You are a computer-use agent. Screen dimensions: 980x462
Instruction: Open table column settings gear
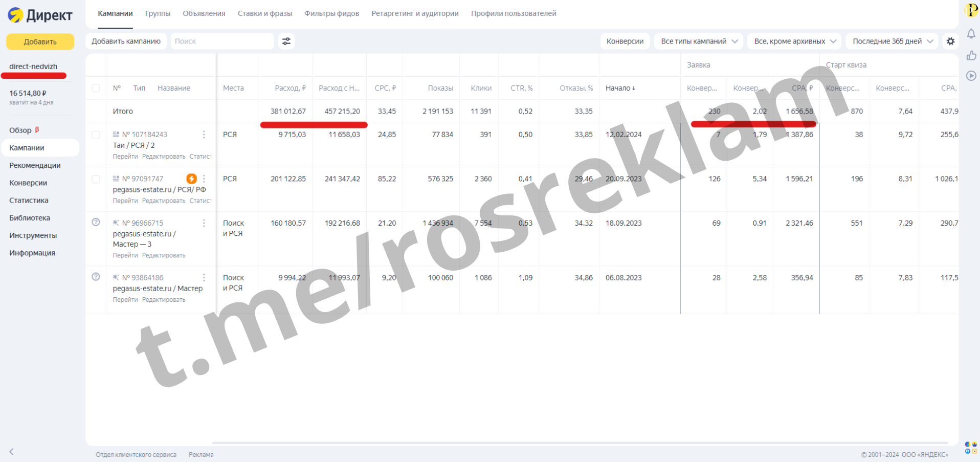coord(950,41)
